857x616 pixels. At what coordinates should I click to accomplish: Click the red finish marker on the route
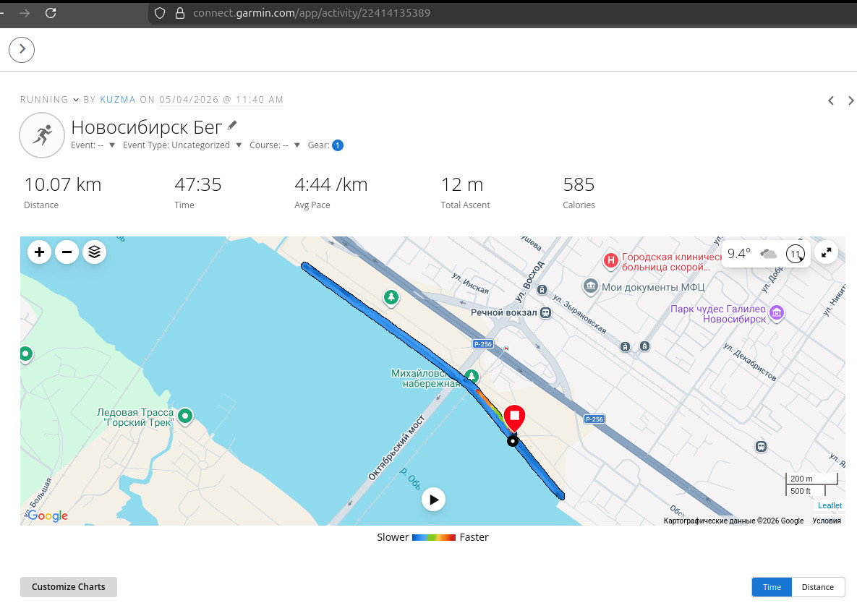pos(514,418)
